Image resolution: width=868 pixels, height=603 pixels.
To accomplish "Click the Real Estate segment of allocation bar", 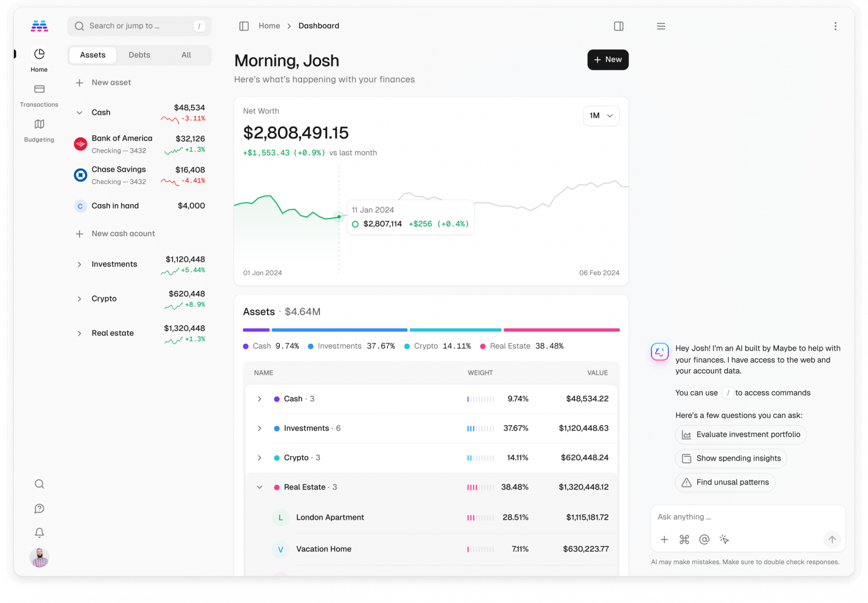I will tap(561, 330).
